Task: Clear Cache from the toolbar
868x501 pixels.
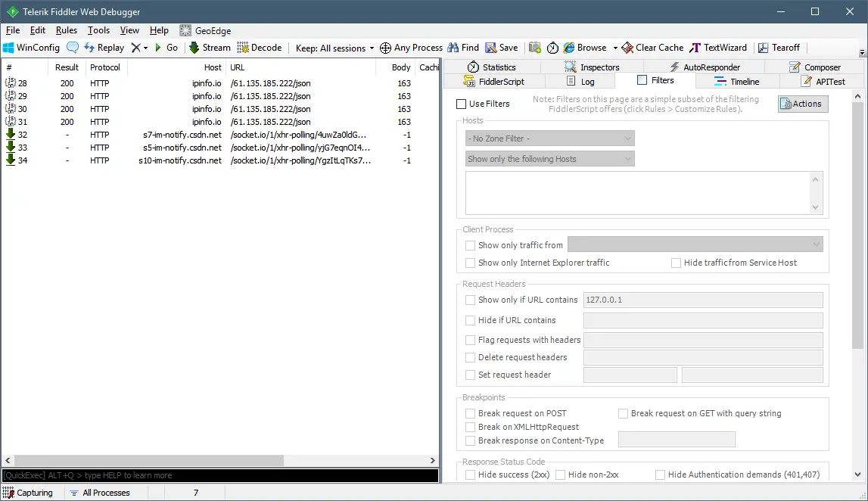Action: [x=652, y=48]
